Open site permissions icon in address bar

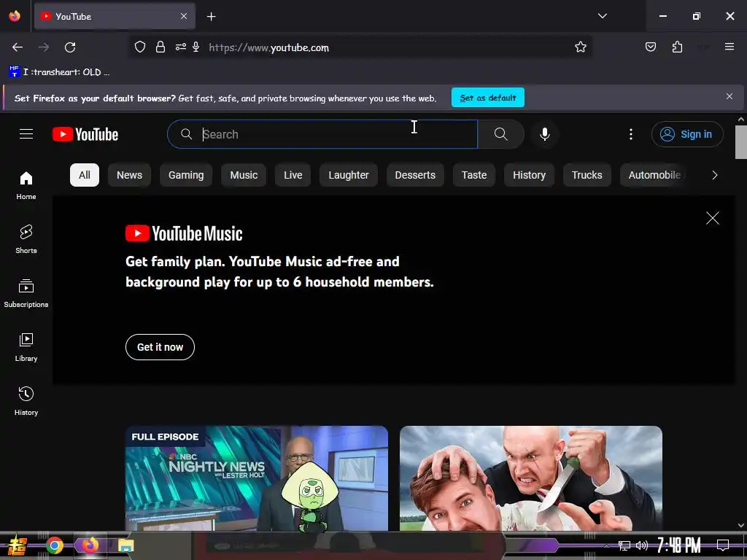[x=181, y=47]
